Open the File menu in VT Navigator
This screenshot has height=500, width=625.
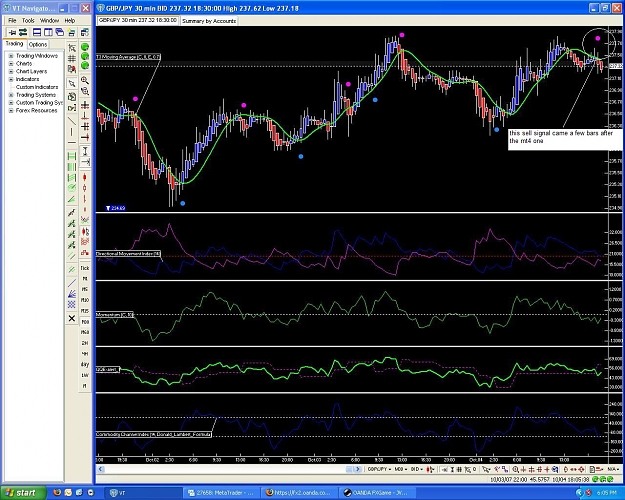pos(12,20)
